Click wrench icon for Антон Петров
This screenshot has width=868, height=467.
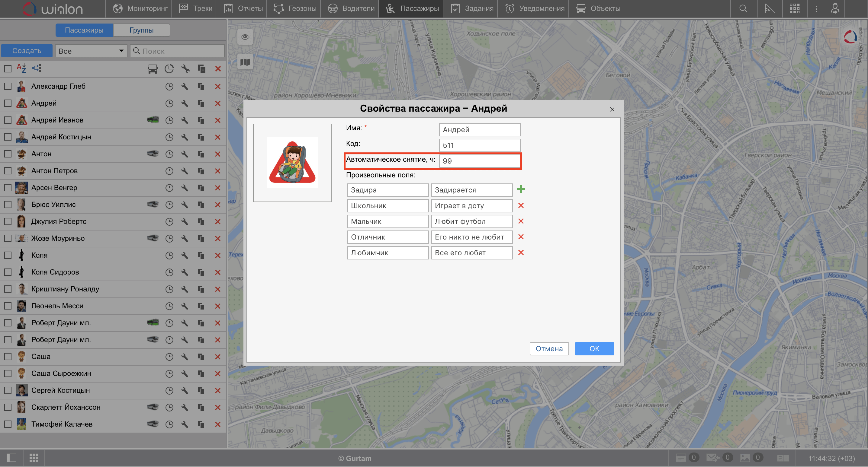tap(184, 171)
